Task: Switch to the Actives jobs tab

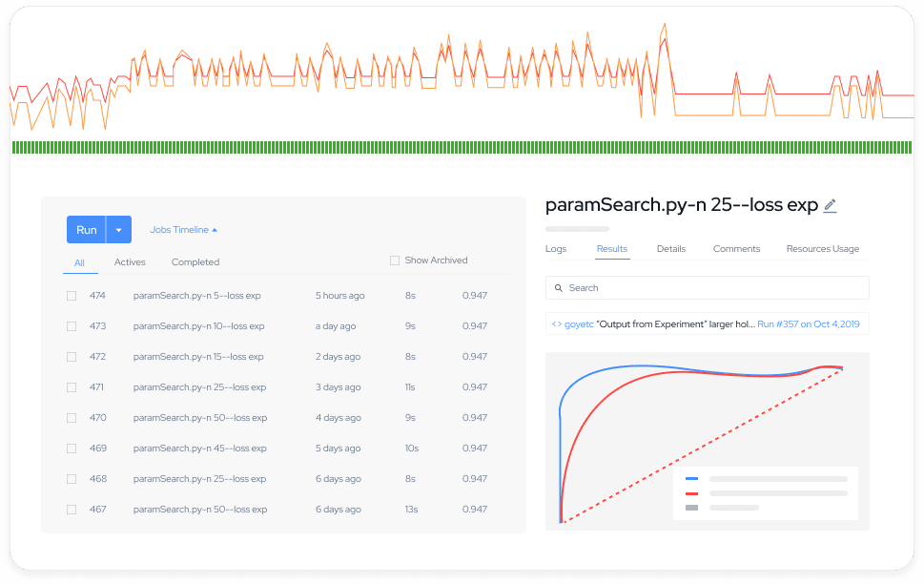Action: tap(130, 262)
